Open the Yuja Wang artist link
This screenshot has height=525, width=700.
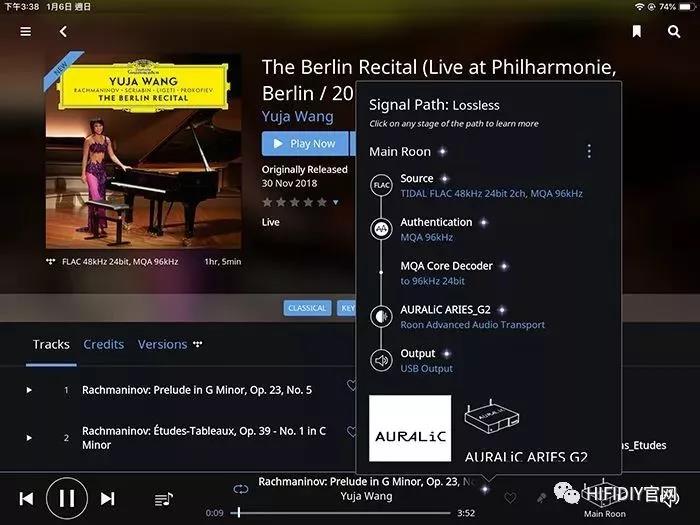click(x=297, y=117)
